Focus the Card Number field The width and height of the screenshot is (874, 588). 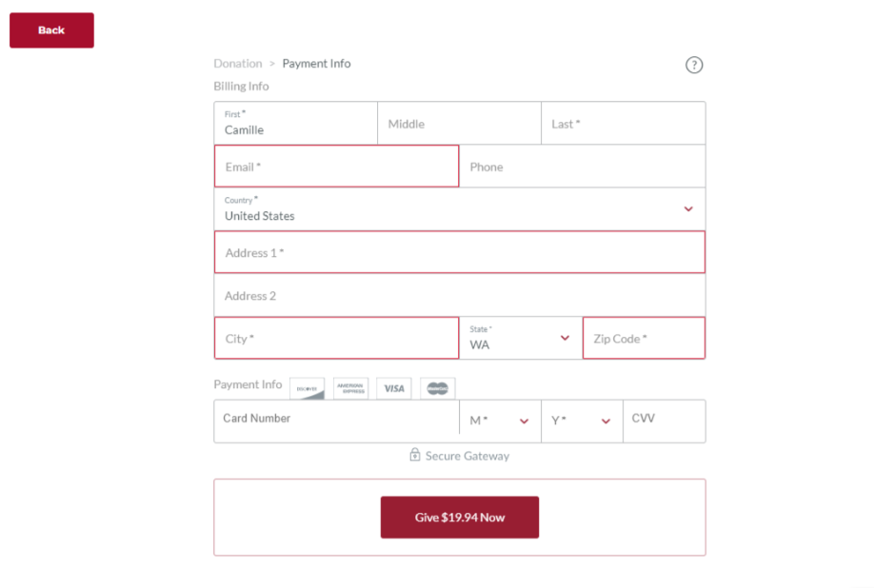coord(337,419)
